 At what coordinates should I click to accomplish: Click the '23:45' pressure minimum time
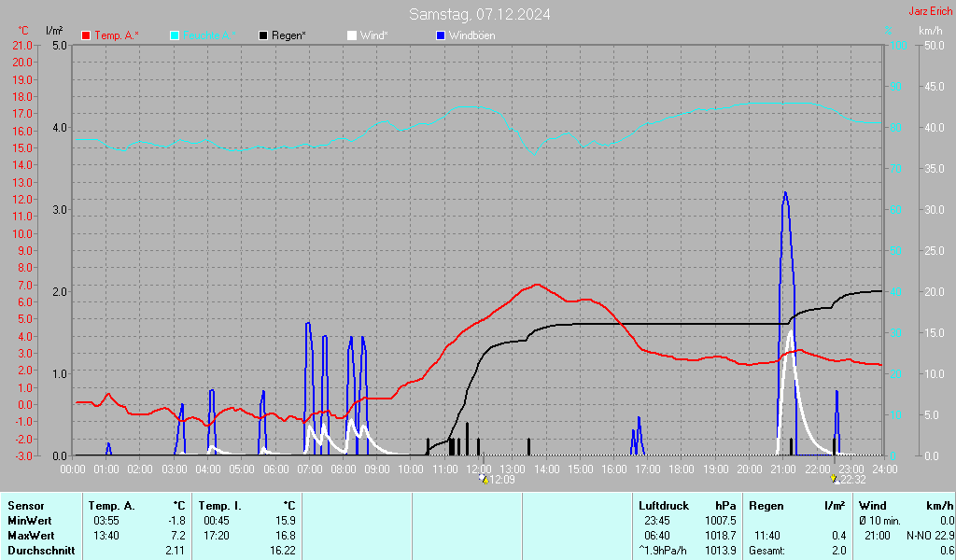[657, 521]
